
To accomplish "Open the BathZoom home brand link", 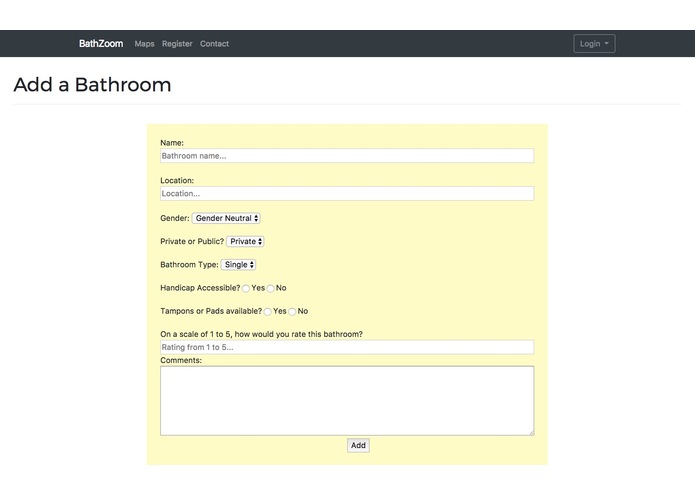I will click(x=101, y=43).
